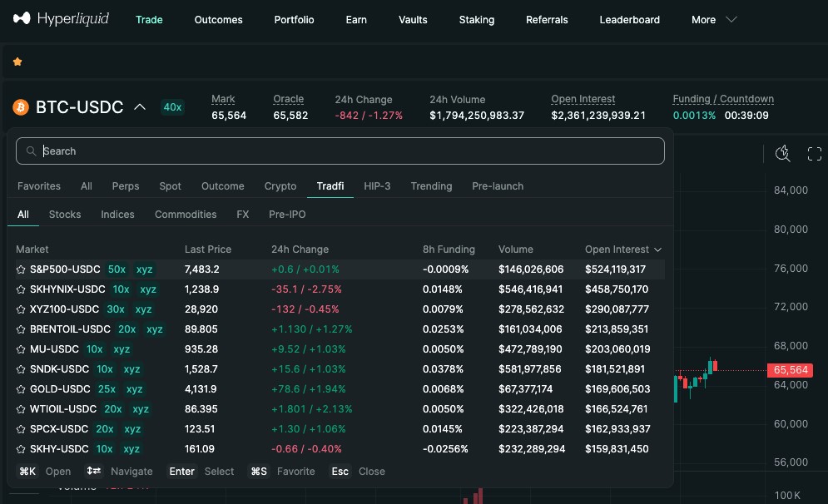Sort by 8h Funding column header
828x504 pixels.
[449, 250]
